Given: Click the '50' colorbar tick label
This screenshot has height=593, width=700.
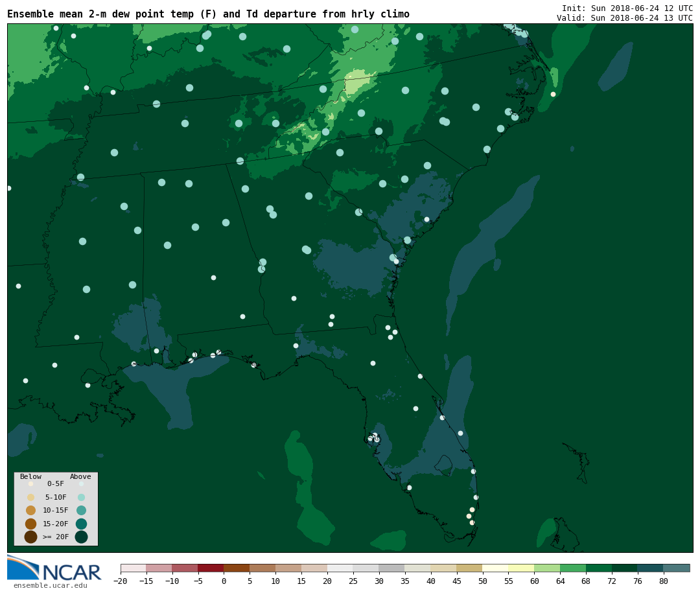Looking at the screenshot, I should pos(483,581).
